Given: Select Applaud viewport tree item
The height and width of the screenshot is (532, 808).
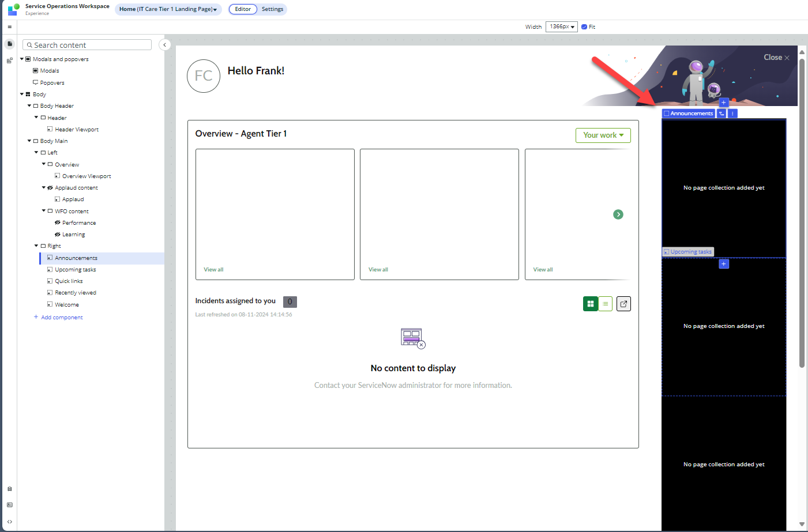Looking at the screenshot, I should [x=73, y=199].
